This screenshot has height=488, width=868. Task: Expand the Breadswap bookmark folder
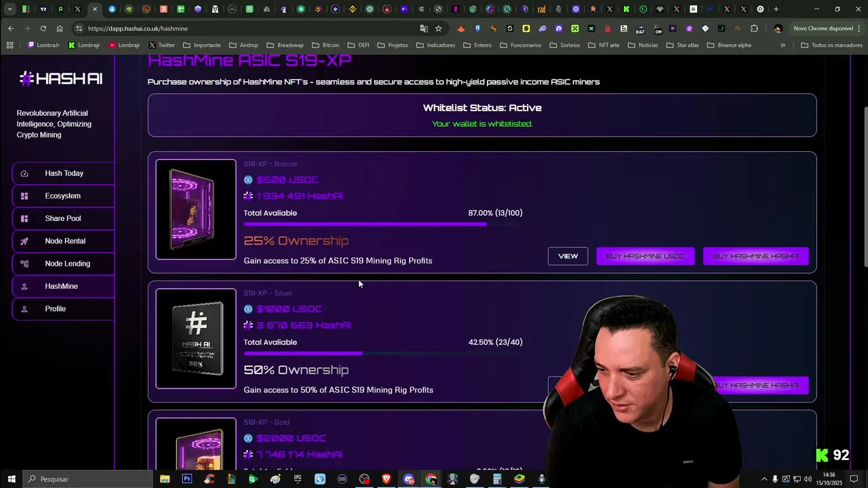pos(285,45)
